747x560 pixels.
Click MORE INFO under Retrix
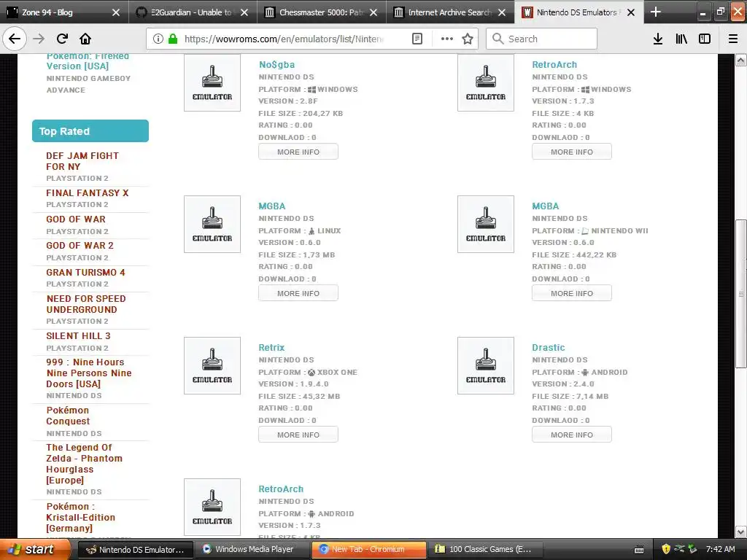point(298,435)
